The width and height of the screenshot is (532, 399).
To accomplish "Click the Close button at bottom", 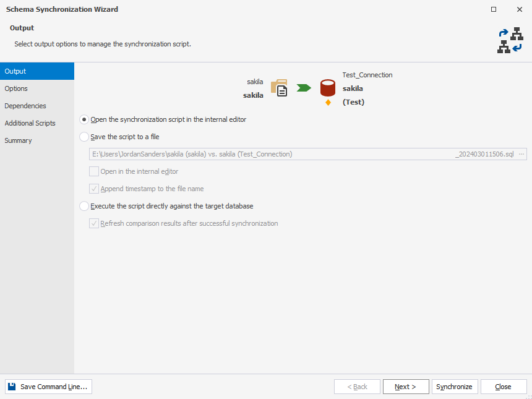I will click(504, 387).
